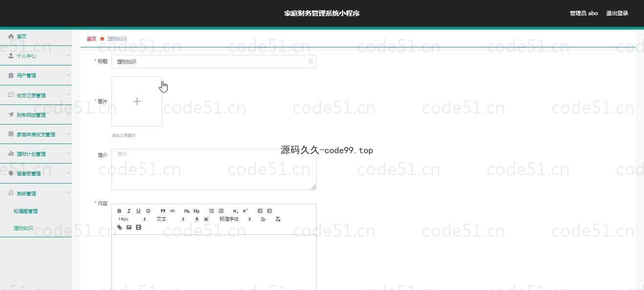Screen dimensions: 644x290
Task: Insert an ordered list
Action: 211,211
